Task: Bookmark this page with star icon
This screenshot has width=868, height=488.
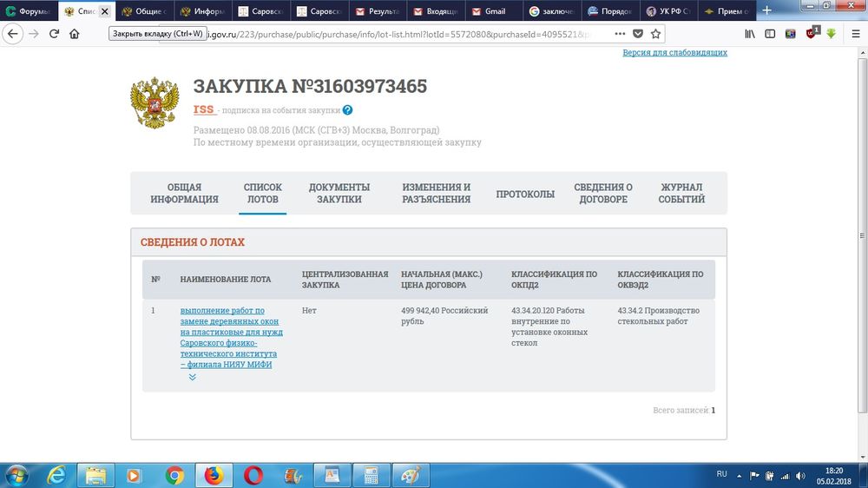Action: (x=656, y=34)
